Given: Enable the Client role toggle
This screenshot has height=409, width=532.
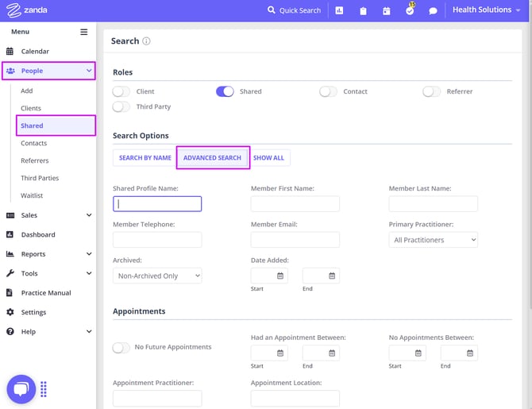Looking at the screenshot, I should (122, 91).
